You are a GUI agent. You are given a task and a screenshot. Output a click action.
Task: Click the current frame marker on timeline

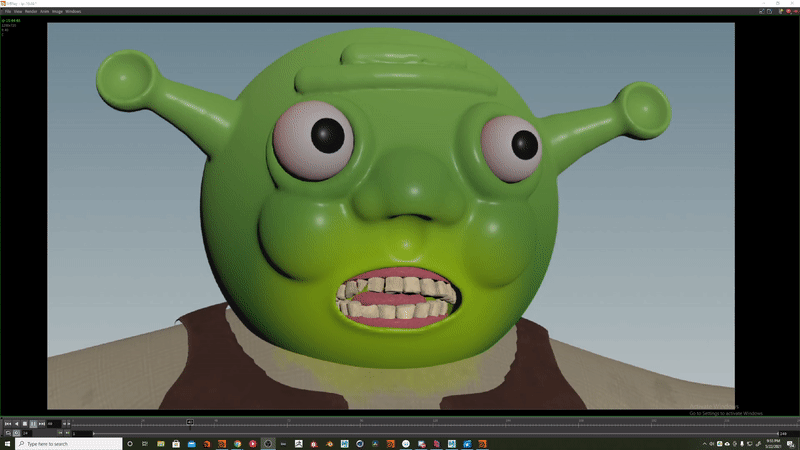[190, 422]
